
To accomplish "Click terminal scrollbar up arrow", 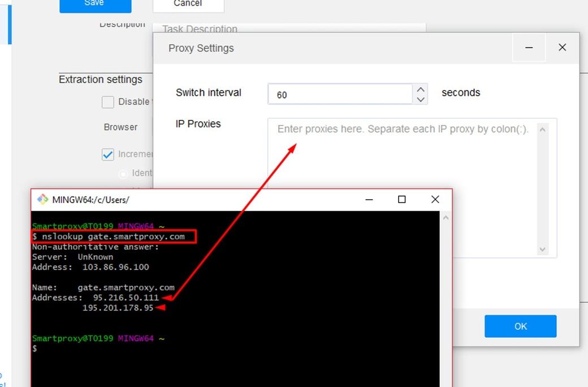I will [446, 218].
